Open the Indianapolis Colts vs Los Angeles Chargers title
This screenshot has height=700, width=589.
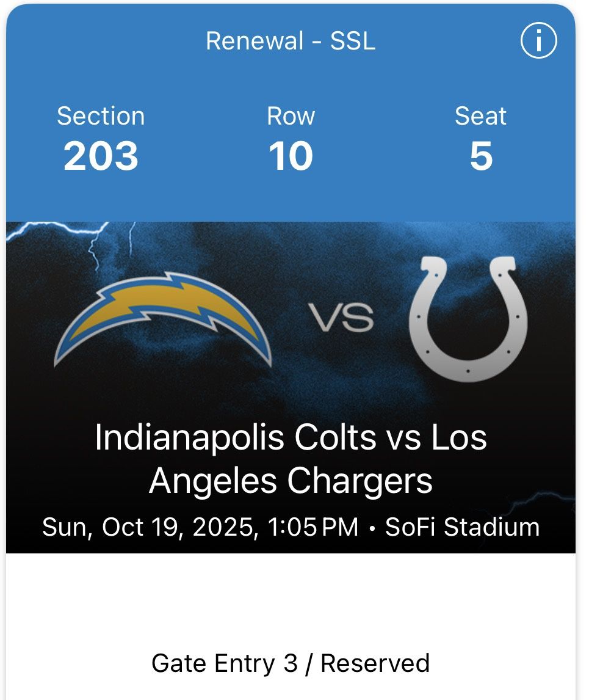pyautogui.click(x=291, y=459)
